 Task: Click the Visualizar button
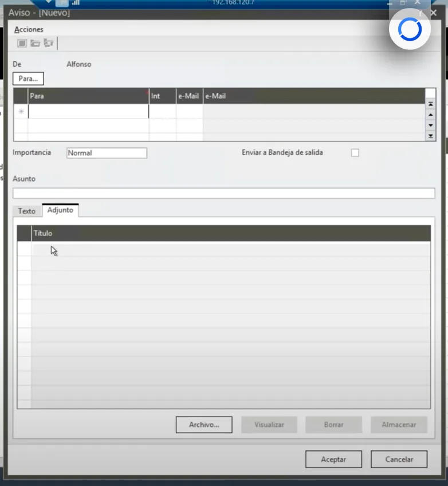(x=269, y=425)
